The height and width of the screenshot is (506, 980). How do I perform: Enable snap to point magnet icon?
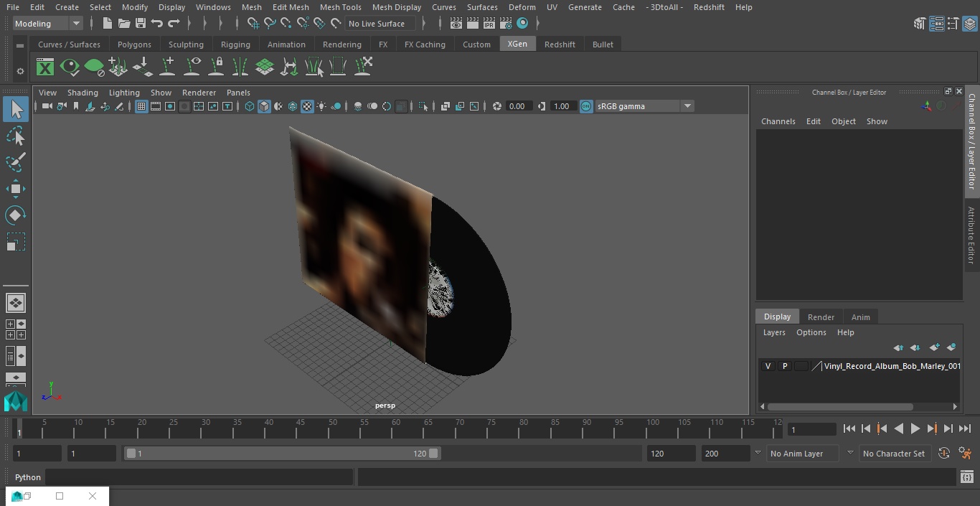286,24
